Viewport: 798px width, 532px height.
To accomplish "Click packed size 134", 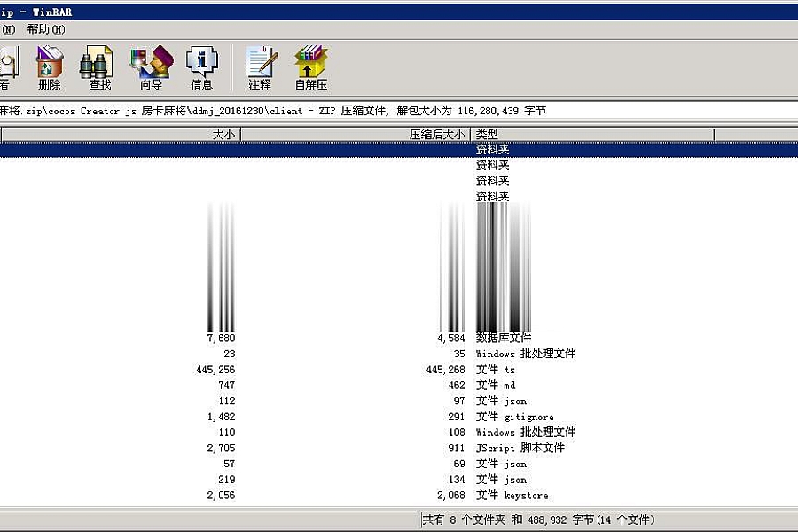I will (x=457, y=480).
